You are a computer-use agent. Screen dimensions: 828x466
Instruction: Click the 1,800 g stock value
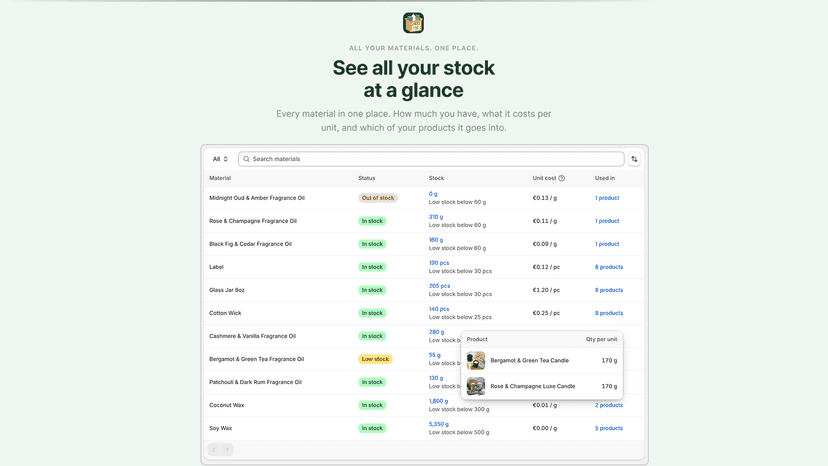[x=438, y=401]
